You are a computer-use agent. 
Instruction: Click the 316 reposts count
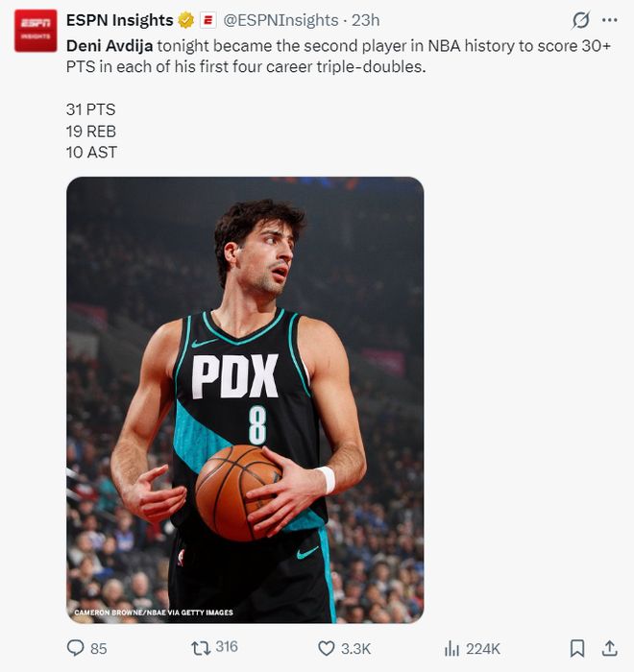click(x=227, y=647)
